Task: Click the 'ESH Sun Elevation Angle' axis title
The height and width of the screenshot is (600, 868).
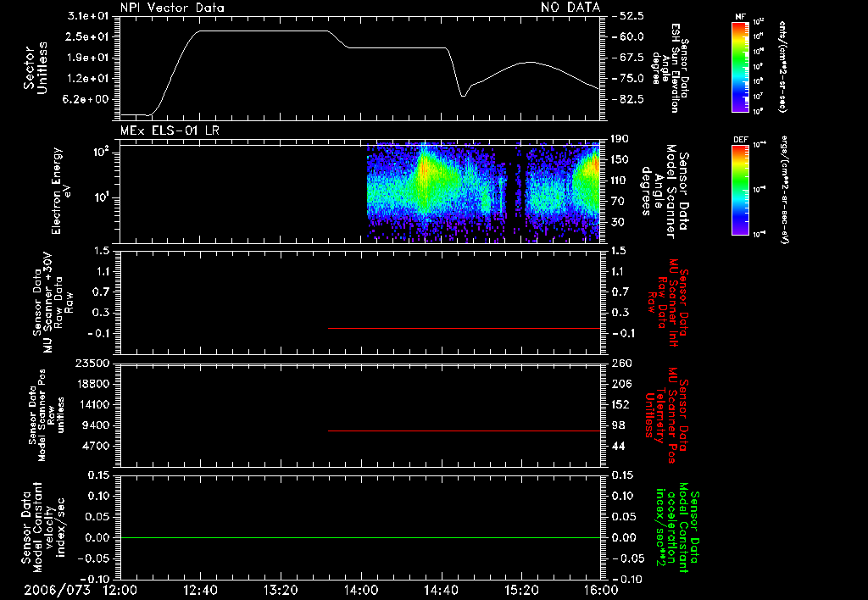Action: coord(670,68)
